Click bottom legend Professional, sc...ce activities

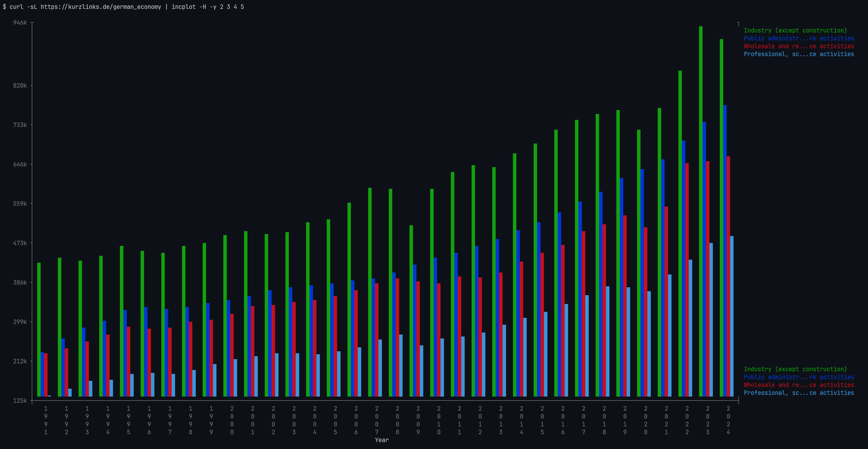[x=799, y=393]
